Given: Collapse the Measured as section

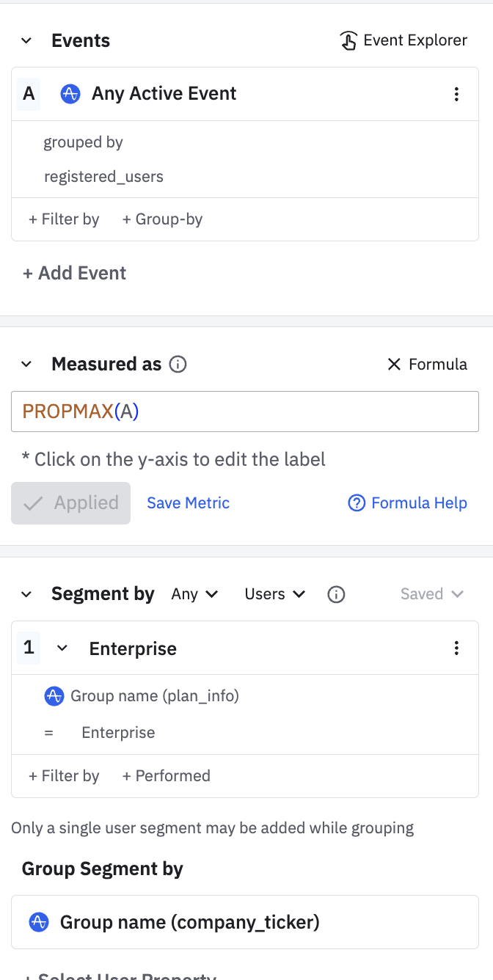Looking at the screenshot, I should 26,365.
